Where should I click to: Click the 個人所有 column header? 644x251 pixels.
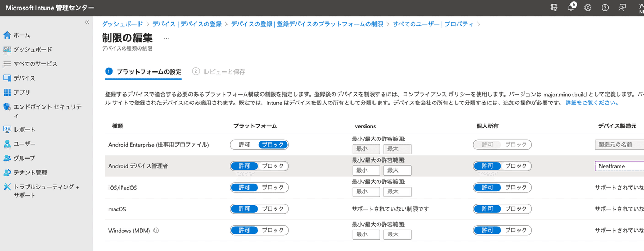click(x=487, y=125)
